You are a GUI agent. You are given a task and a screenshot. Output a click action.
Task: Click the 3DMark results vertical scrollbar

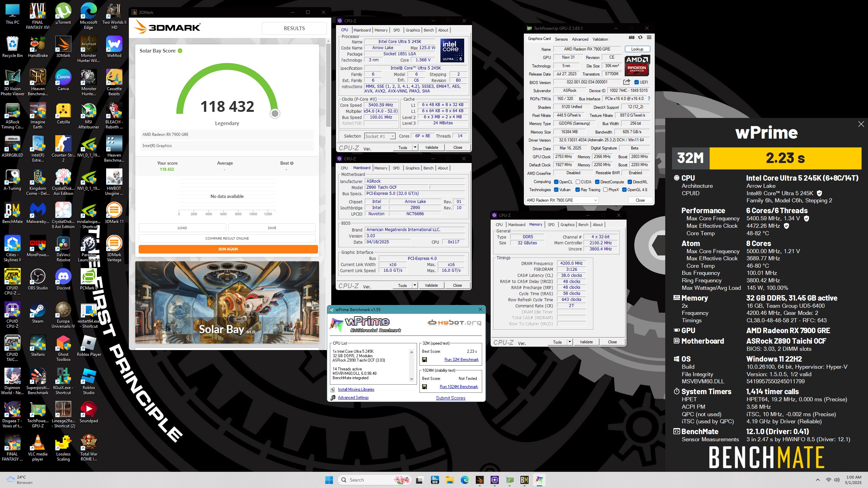328,85
